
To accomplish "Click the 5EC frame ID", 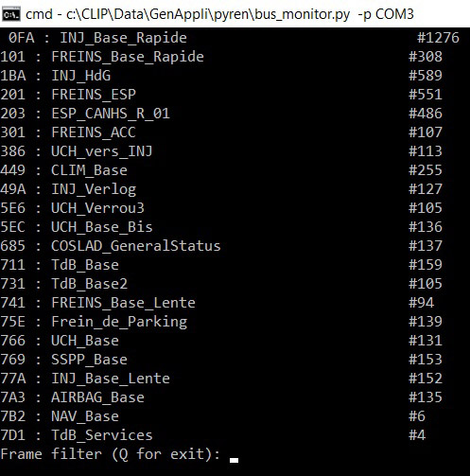I will pyautogui.click(x=13, y=227).
